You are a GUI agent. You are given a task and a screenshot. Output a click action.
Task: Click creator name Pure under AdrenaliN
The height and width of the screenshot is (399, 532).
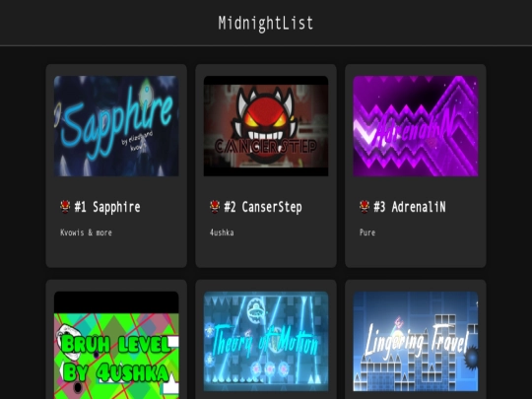tap(367, 233)
